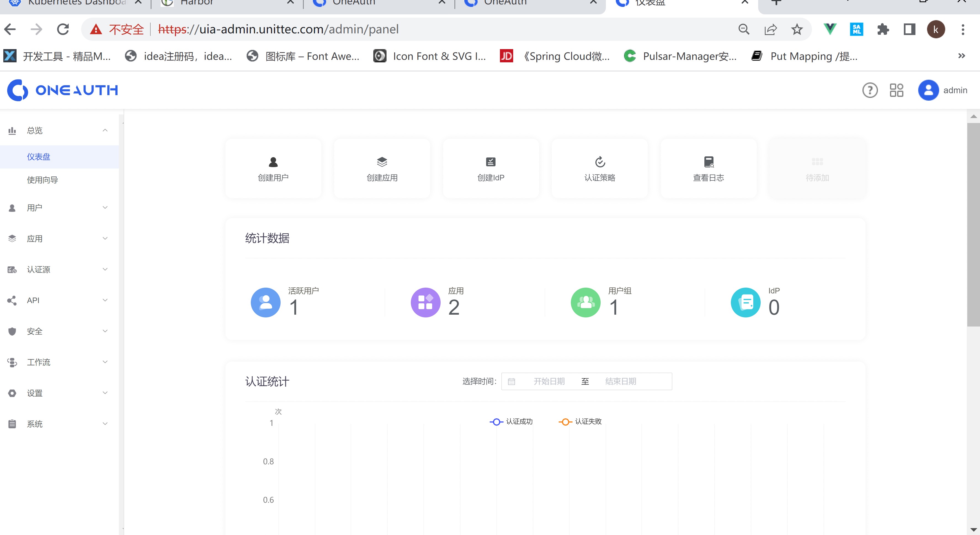Screen dimensions: 980x535
Task: Click the 应用 purple circle icon
Action: 425,302
